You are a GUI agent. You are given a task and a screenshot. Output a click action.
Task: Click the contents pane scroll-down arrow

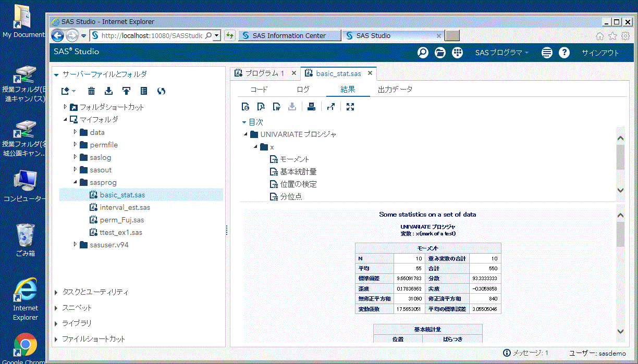click(x=620, y=190)
